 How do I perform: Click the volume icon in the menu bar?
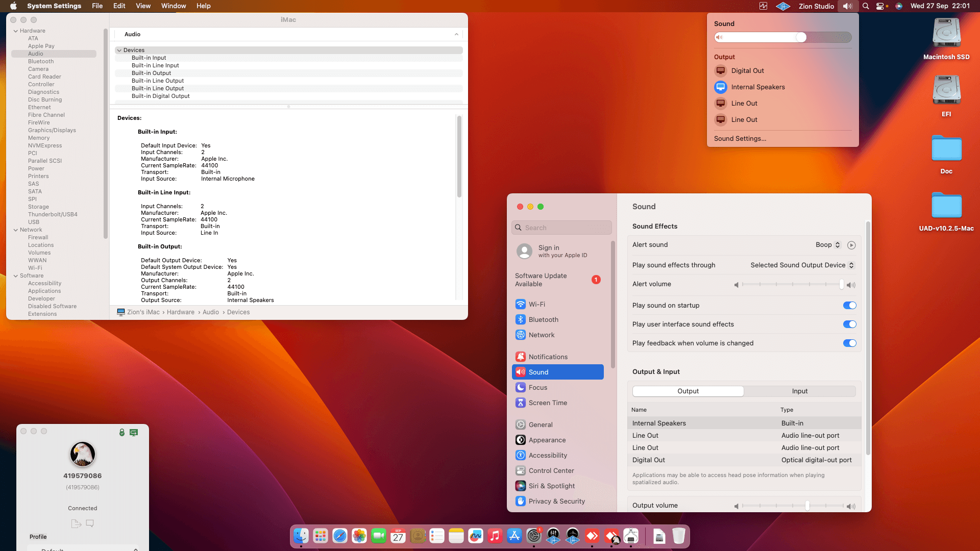click(848, 6)
